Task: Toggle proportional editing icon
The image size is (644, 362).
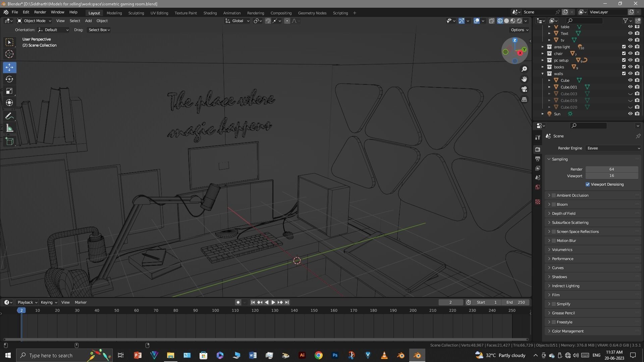Action: pyautogui.click(x=287, y=21)
